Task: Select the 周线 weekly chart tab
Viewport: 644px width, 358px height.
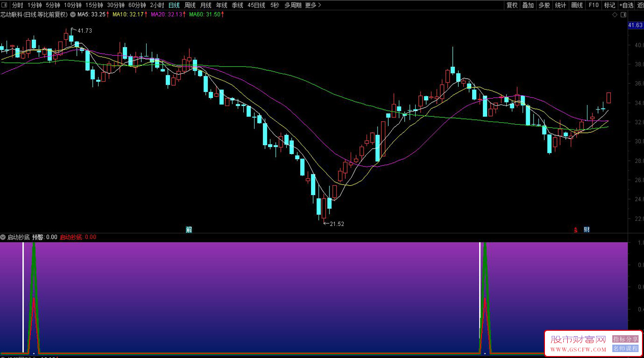Action: pos(190,5)
